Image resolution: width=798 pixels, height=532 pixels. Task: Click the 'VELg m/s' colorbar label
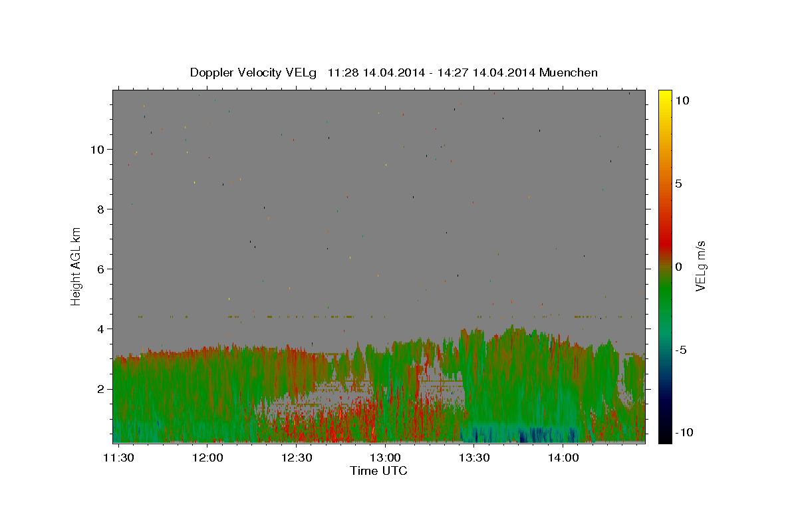(700, 266)
